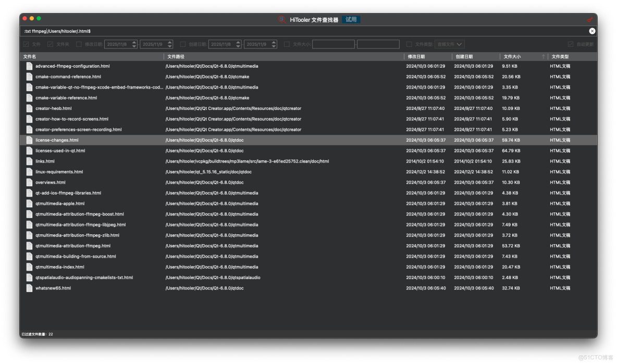Click the 53.72 KB size cell
Image resolution: width=617 pixels, height=364 pixels.
tap(511, 246)
